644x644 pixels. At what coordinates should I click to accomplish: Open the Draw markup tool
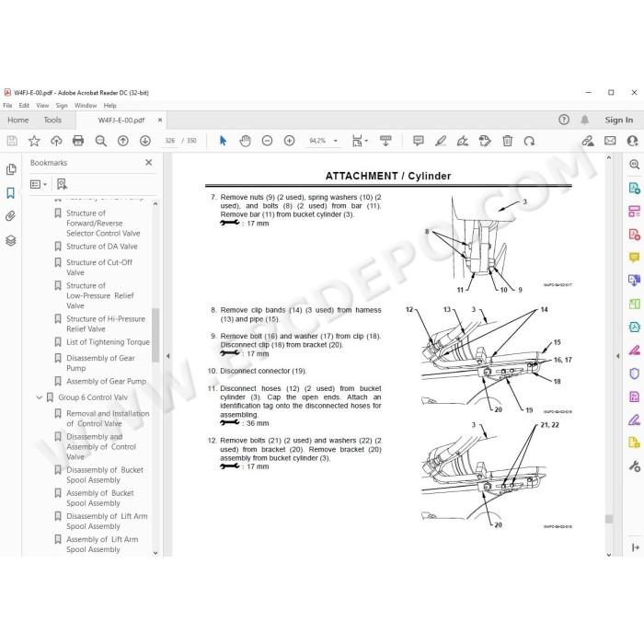click(x=463, y=141)
